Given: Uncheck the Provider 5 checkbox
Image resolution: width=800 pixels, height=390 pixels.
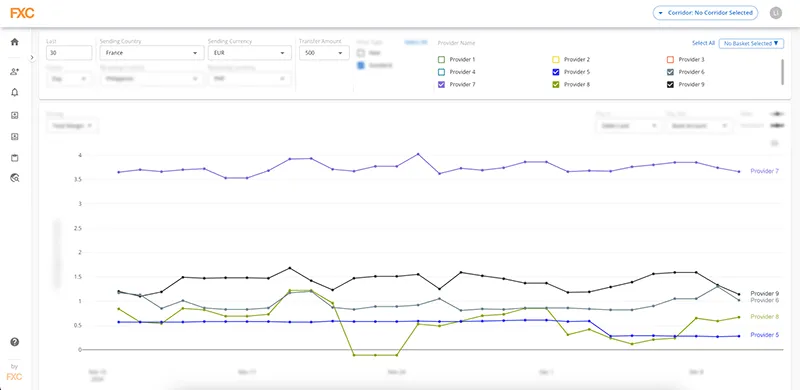Looking at the screenshot, I should pyautogui.click(x=556, y=72).
